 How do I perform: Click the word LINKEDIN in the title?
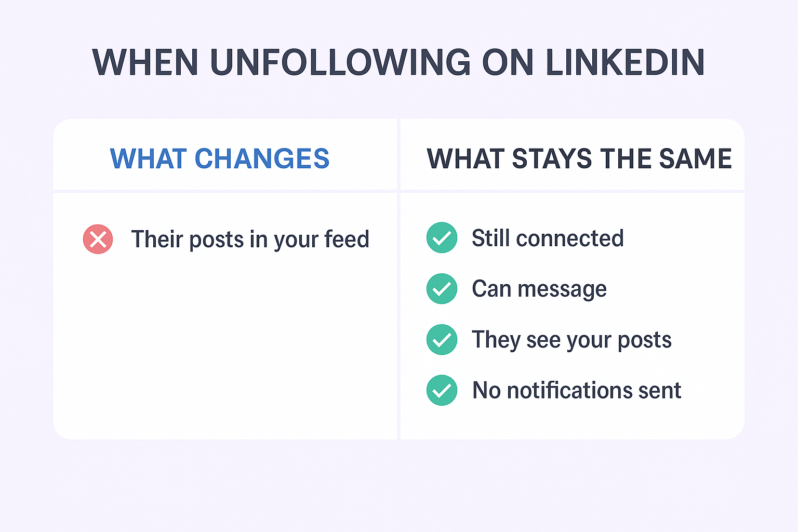pos(624,63)
